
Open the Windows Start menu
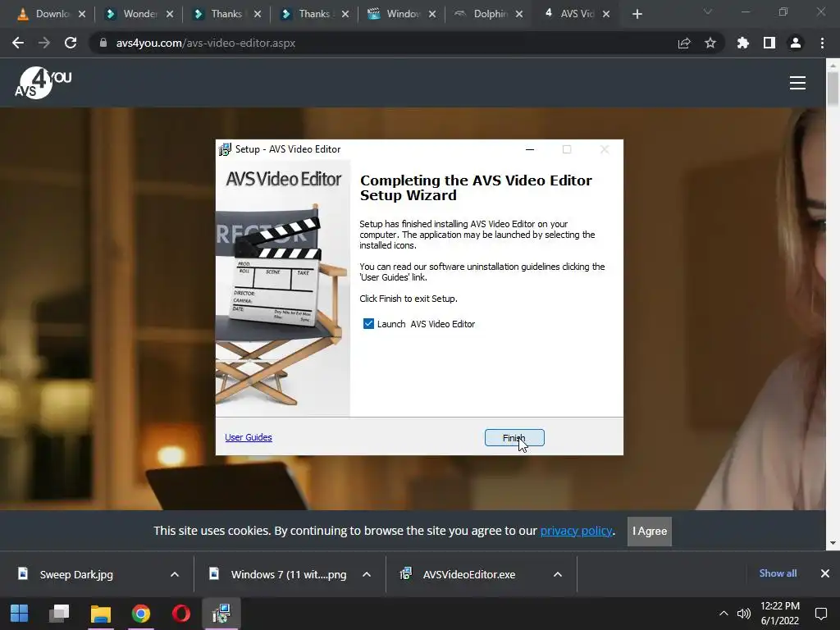point(20,614)
